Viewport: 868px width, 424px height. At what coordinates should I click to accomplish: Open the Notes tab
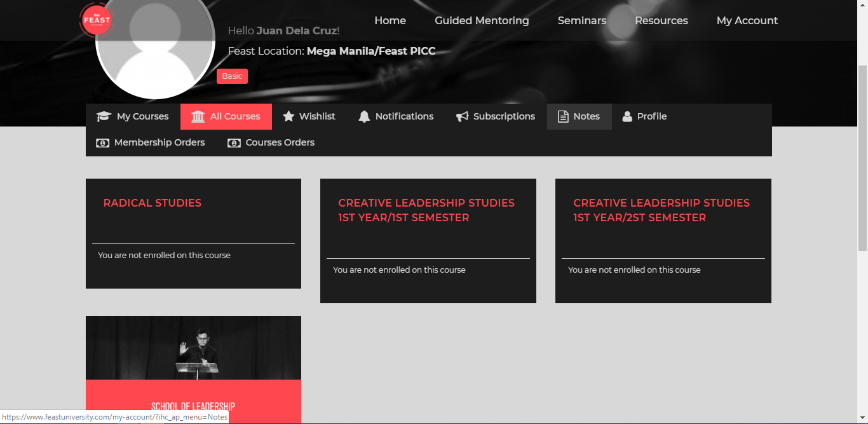point(579,116)
